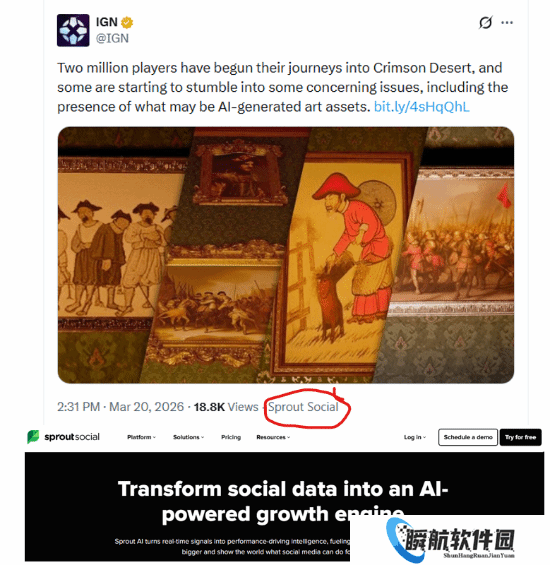Viewport: 550px width, 565px height.
Task: Open the Crimson Desert paintings image
Action: click(286, 255)
